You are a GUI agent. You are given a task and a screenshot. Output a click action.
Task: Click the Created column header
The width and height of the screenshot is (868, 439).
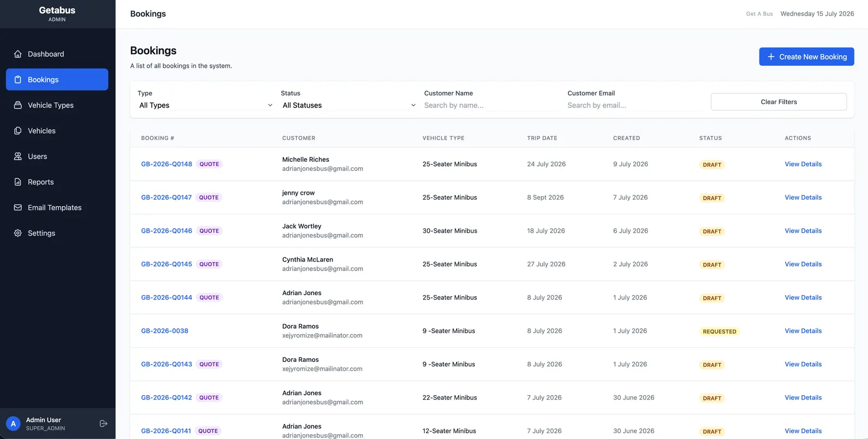pyautogui.click(x=627, y=138)
